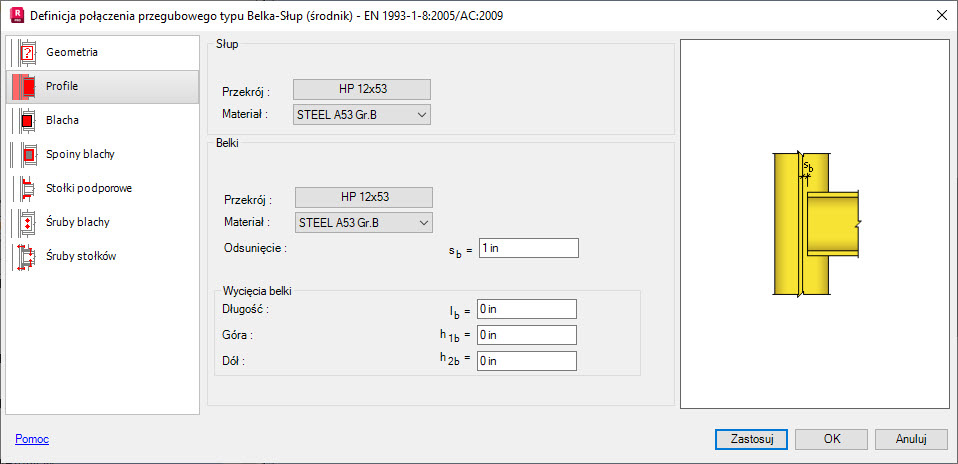Click the Długość lb input field
The width and height of the screenshot is (958, 464).
(527, 309)
